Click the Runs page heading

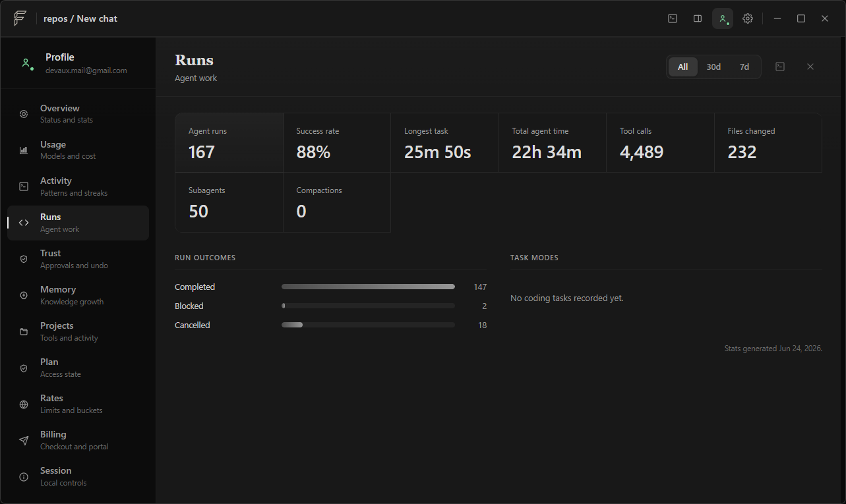tap(194, 60)
